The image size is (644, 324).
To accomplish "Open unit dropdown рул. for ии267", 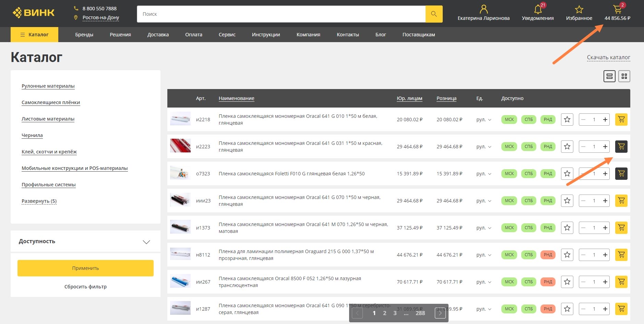I will tap(484, 282).
